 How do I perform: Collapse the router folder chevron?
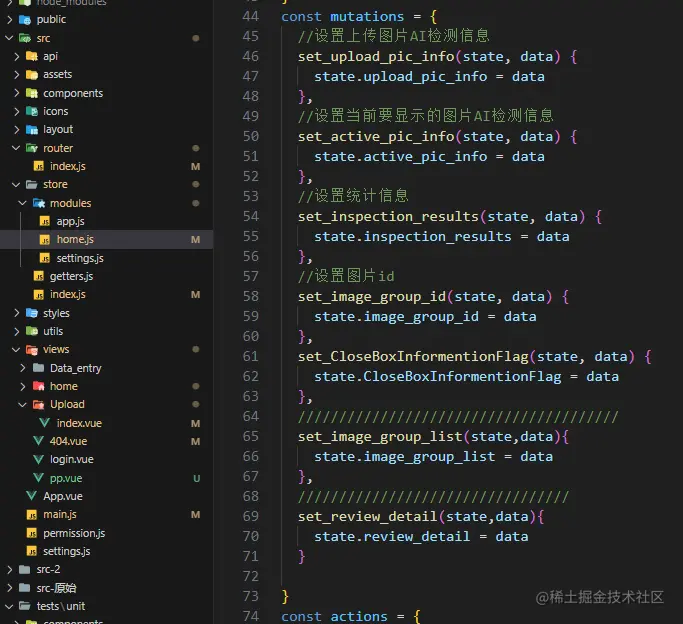click(x=16, y=148)
